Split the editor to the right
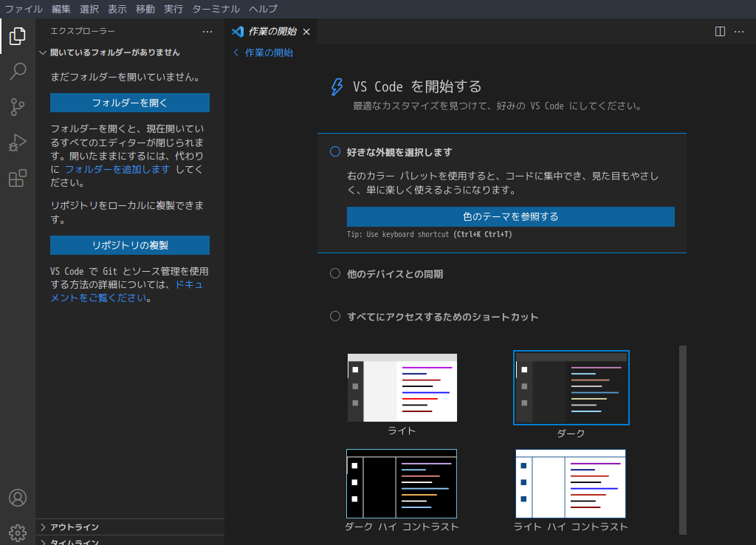Image resolution: width=756 pixels, height=545 pixels. [x=720, y=31]
